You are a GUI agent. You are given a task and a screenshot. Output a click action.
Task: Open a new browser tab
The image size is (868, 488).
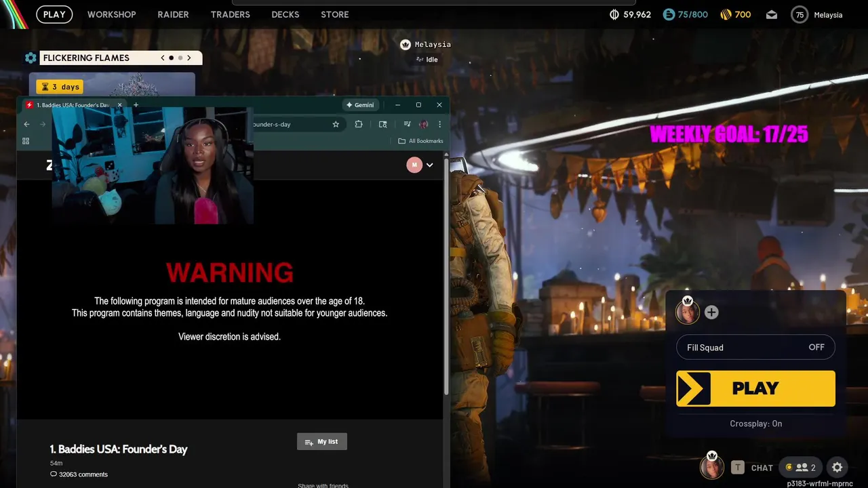[x=136, y=105]
